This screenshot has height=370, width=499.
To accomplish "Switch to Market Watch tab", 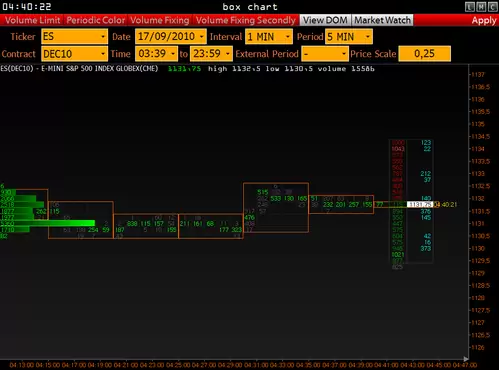I will click(x=382, y=20).
